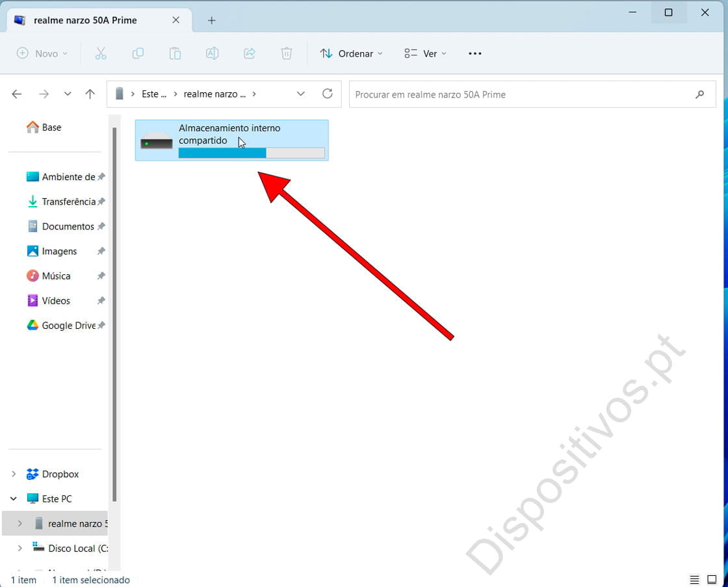Select 'realme narzo ...' breadcrumb segment

[x=214, y=94]
